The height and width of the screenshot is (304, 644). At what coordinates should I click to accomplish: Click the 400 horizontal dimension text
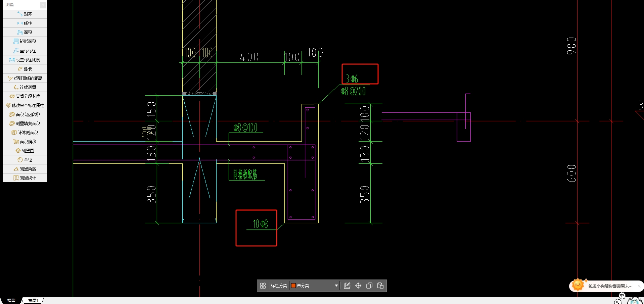point(249,57)
